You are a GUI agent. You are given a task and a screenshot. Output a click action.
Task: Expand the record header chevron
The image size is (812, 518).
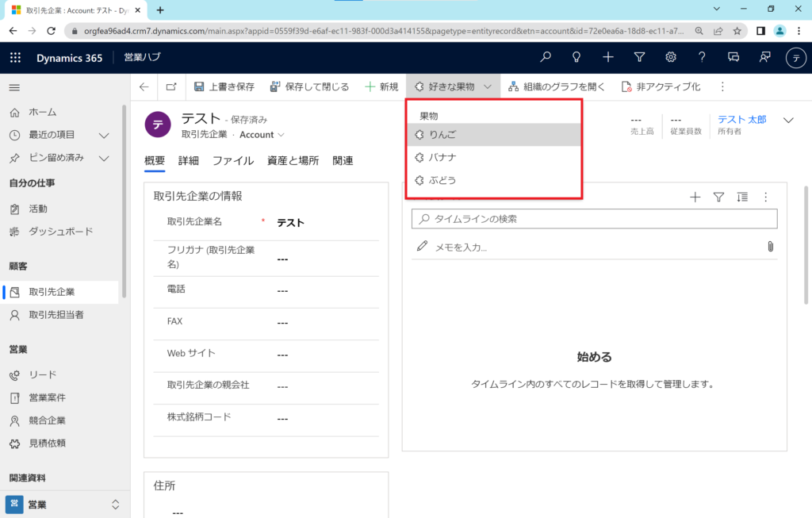tap(788, 121)
